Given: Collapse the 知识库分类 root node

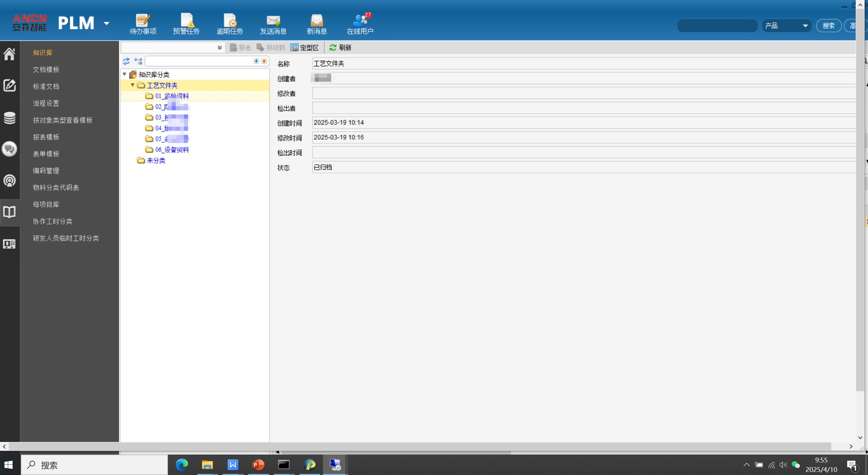Looking at the screenshot, I should (x=125, y=74).
